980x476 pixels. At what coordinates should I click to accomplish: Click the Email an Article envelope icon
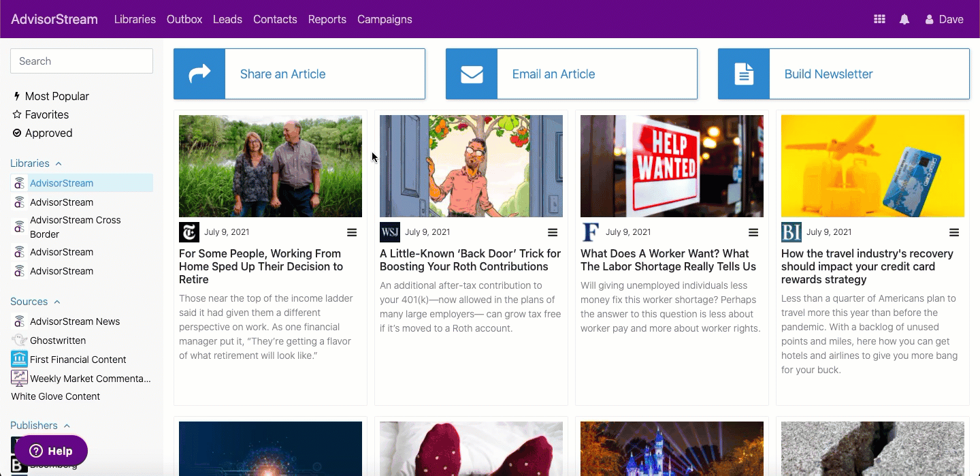[472, 74]
